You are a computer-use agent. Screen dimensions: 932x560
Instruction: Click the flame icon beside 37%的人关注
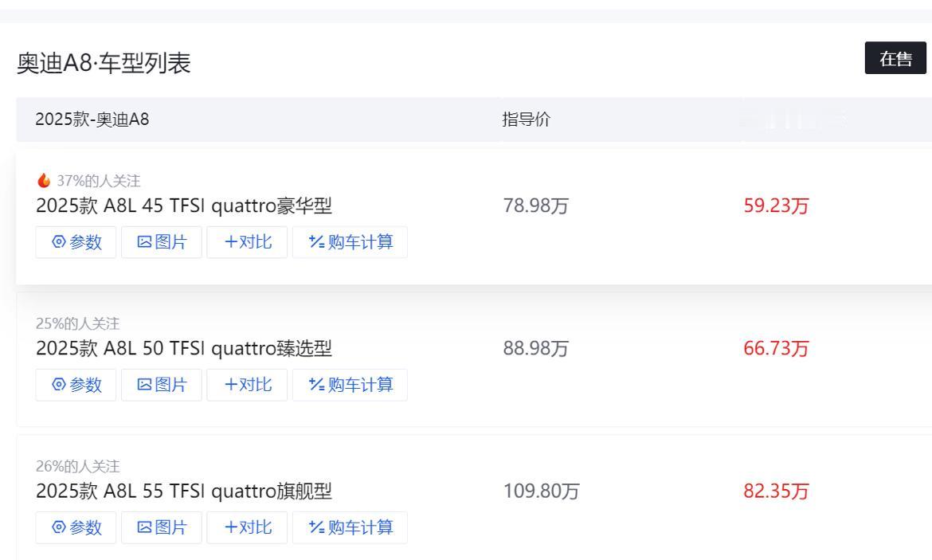click(x=43, y=180)
